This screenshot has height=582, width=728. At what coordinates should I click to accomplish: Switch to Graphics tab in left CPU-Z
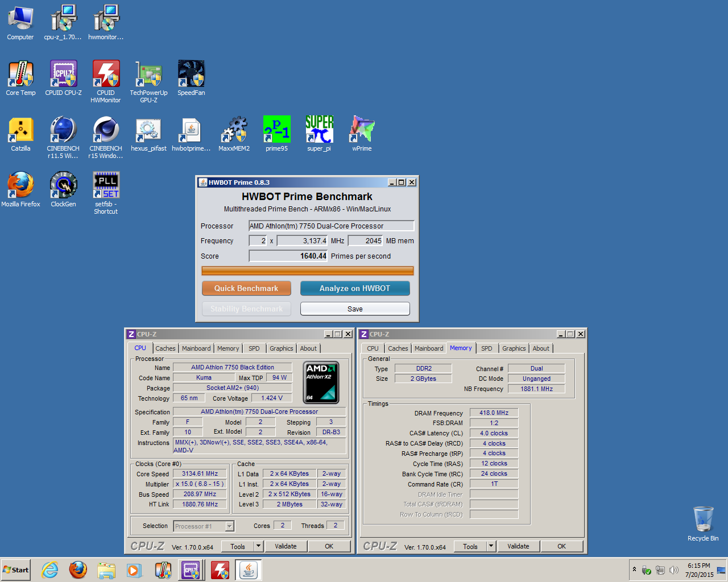click(x=282, y=348)
